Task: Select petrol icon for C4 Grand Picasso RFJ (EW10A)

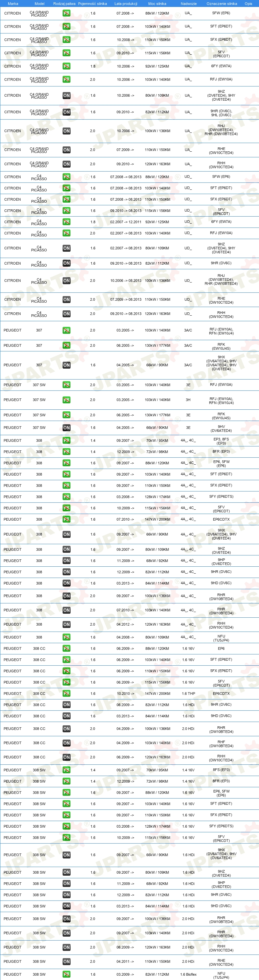Action: click(66, 79)
